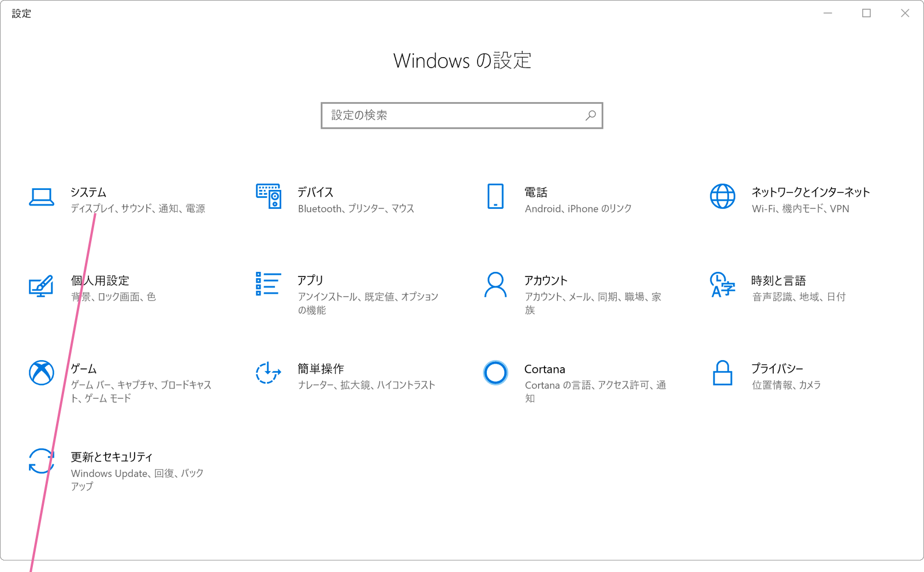This screenshot has width=924, height=572.
Task: Select the Cortana category title
Action: 545,369
